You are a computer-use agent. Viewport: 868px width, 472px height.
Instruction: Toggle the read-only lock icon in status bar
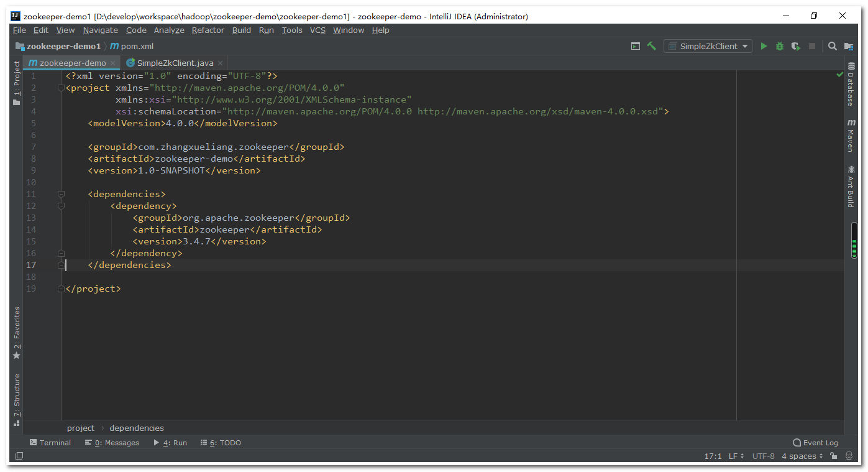point(834,456)
